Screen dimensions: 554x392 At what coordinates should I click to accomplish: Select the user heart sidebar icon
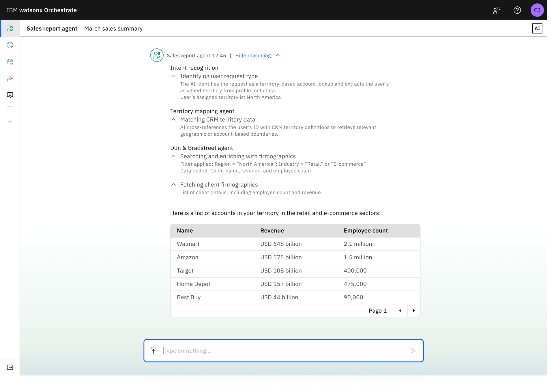click(x=10, y=79)
